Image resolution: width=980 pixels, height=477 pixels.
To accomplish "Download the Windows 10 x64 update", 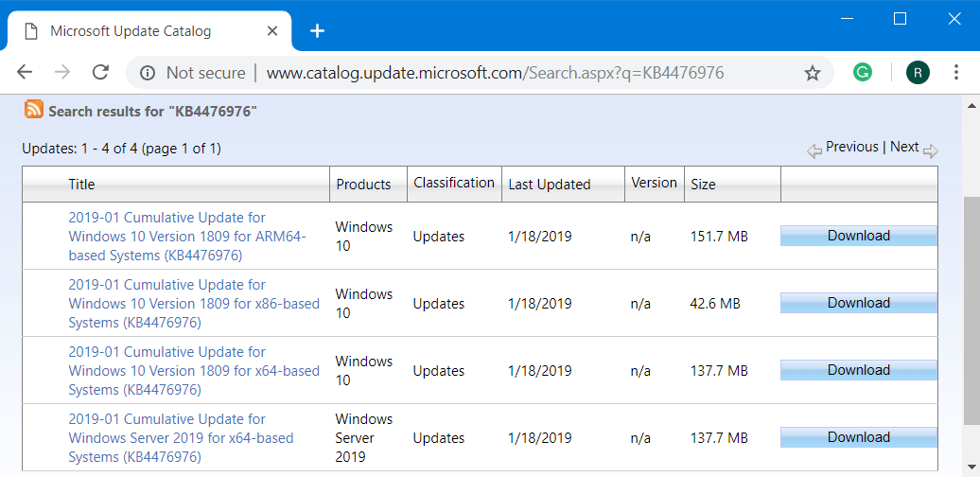I will [859, 370].
